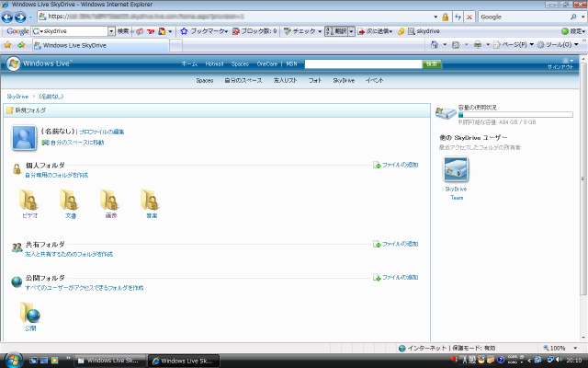Click the SkyDrive breadcrumb link

click(17, 97)
